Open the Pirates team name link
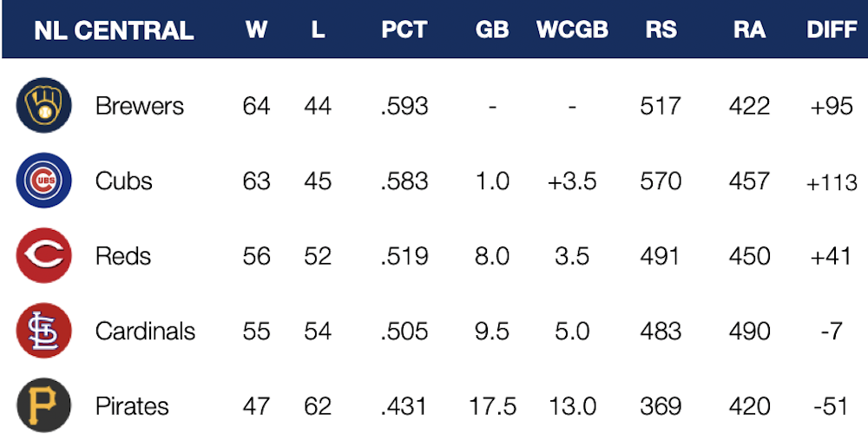This screenshot has height=434, width=868. [132, 406]
